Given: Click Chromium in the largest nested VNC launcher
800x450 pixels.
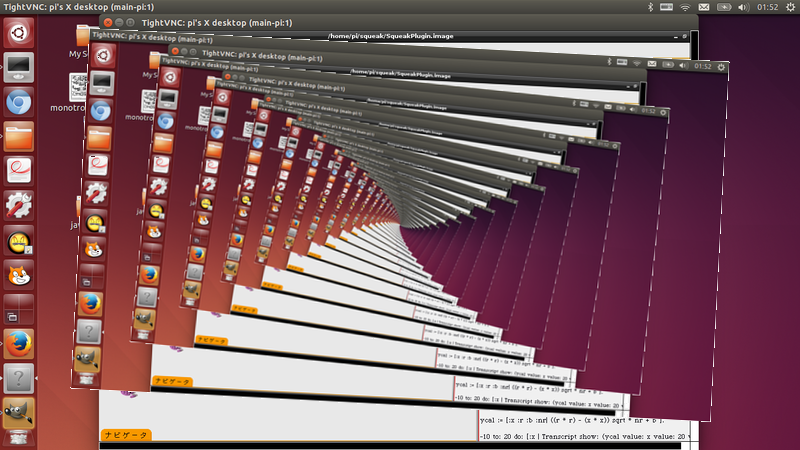Looking at the screenshot, I should (100, 111).
